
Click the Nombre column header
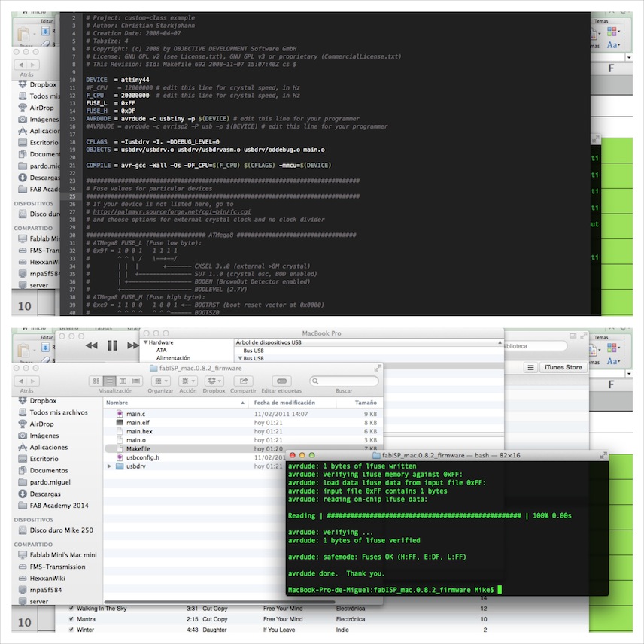[176, 403]
